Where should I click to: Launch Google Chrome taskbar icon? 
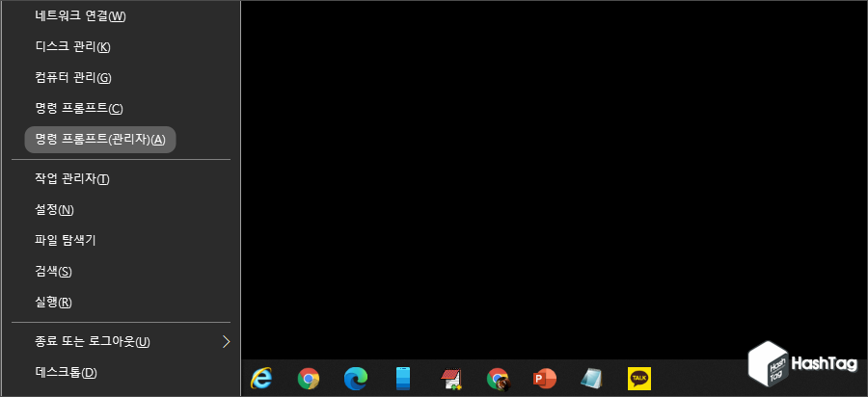[309, 379]
